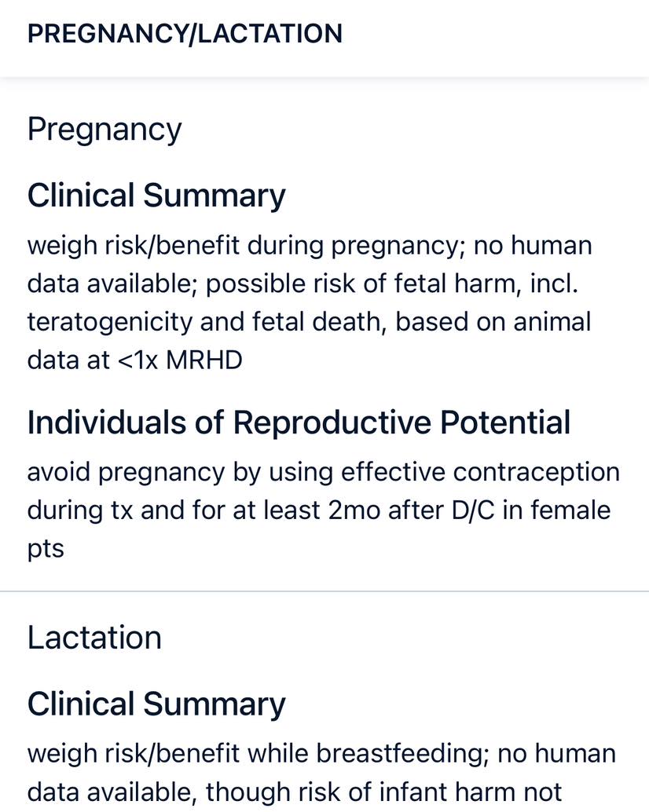
Task: Select the Lactation section heading
Action: 94,638
